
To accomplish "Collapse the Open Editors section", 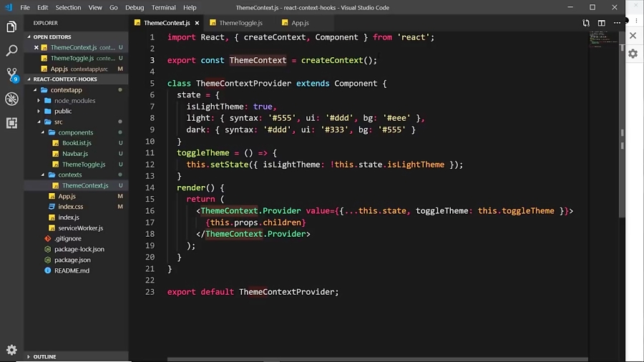I will tap(76, 37).
